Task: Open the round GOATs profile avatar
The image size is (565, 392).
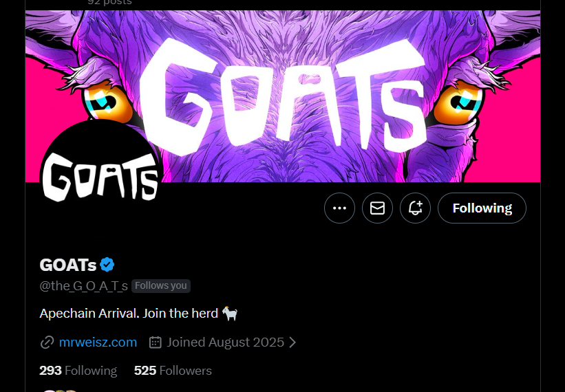Action: point(101,179)
